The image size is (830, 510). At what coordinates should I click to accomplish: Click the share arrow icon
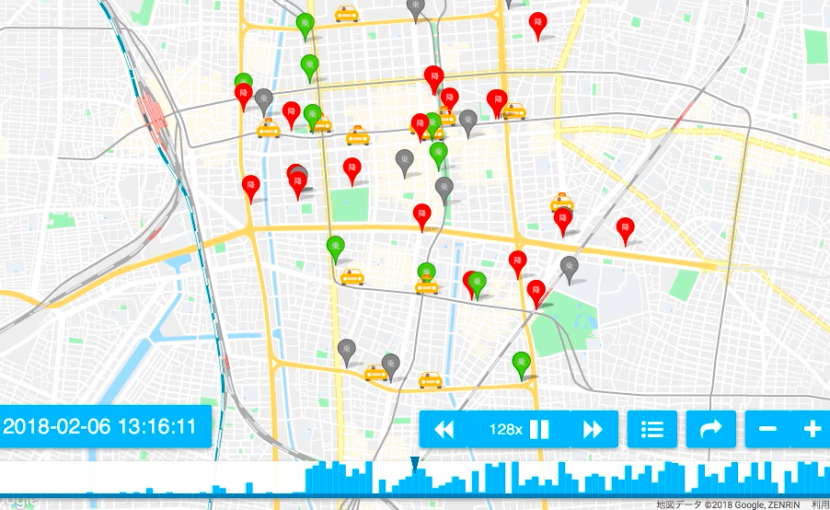(711, 430)
